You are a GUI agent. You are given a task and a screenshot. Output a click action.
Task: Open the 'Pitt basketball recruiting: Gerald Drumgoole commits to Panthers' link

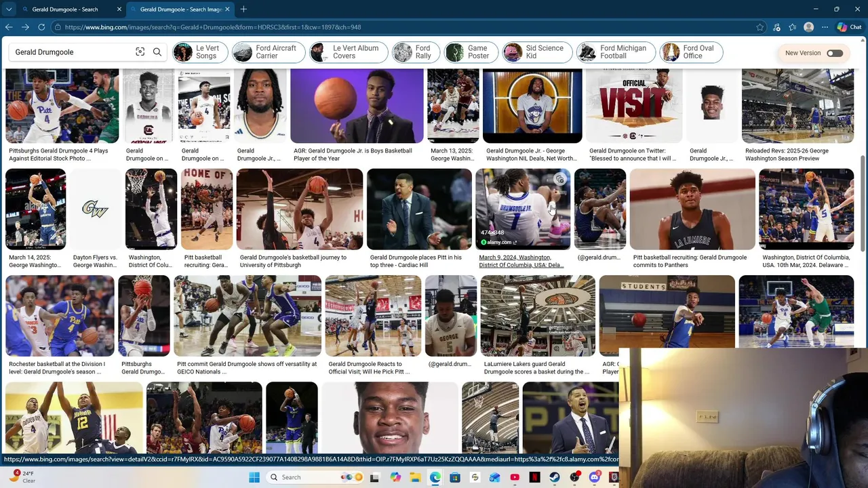pyautogui.click(x=690, y=261)
